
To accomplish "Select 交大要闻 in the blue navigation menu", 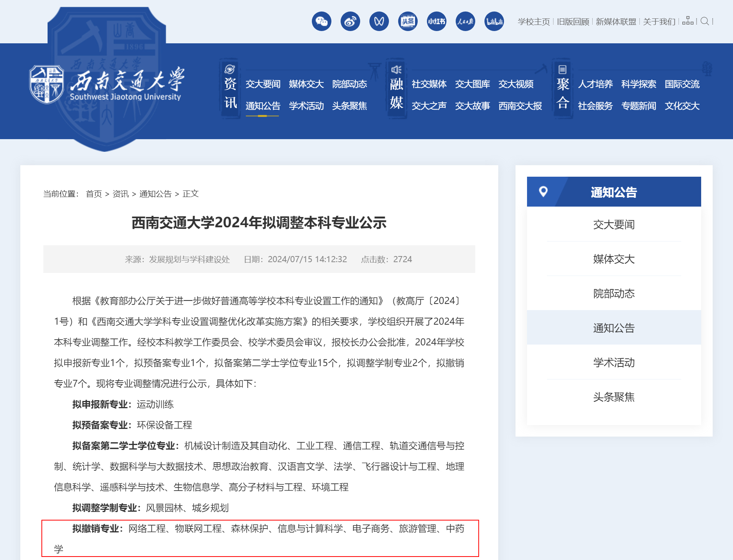I will 263,84.
